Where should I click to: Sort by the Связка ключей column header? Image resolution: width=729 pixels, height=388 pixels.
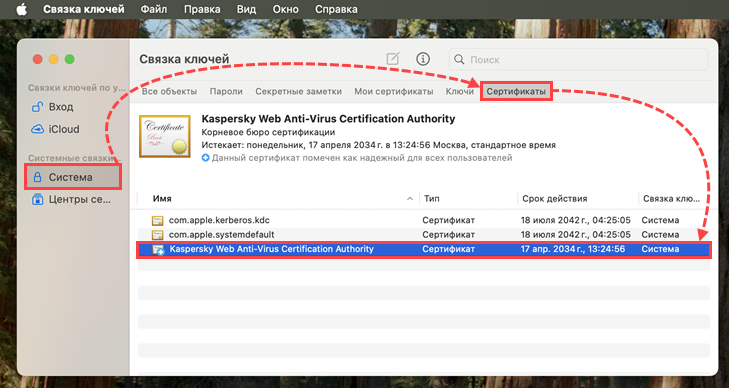[x=671, y=198]
